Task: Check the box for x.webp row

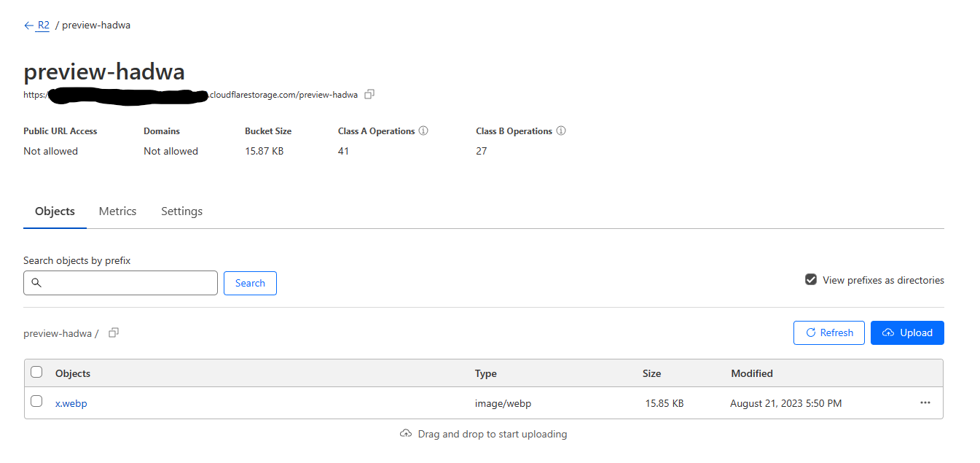Action: pyautogui.click(x=36, y=402)
